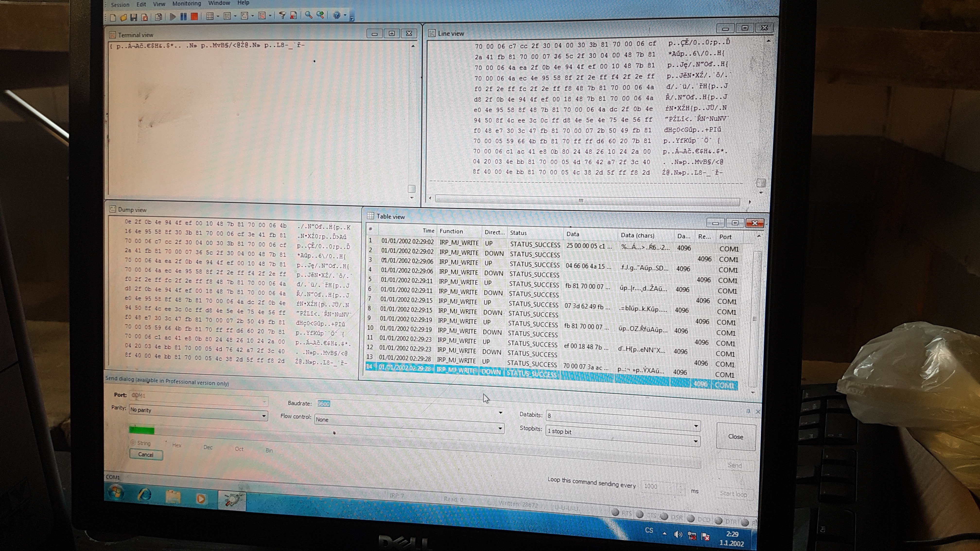Image resolution: width=980 pixels, height=551 pixels.
Task: Click the magnifier Find icon
Action: coord(308,15)
